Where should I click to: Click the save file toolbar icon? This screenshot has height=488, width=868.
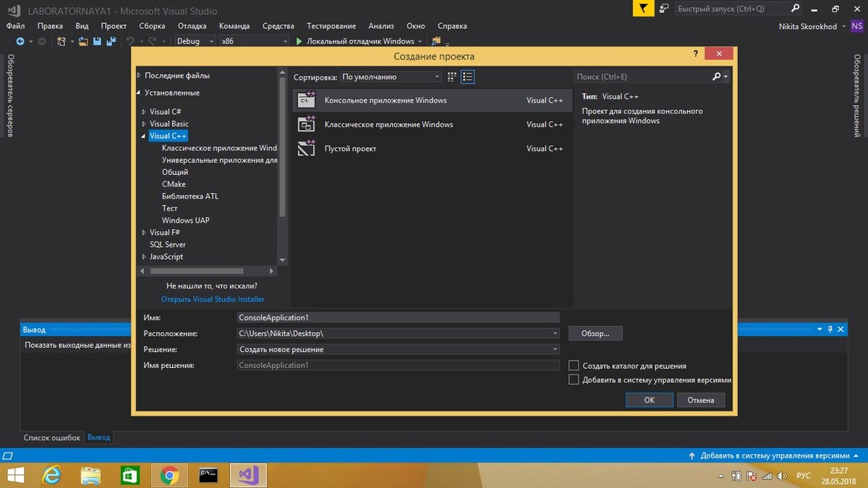97,41
